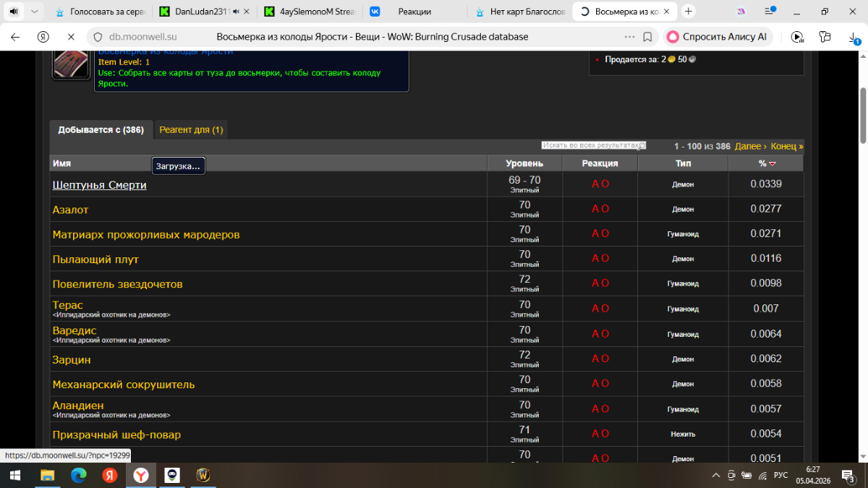Stop page loading with the X button
Image resolution: width=868 pixels, height=488 pixels.
click(70, 37)
